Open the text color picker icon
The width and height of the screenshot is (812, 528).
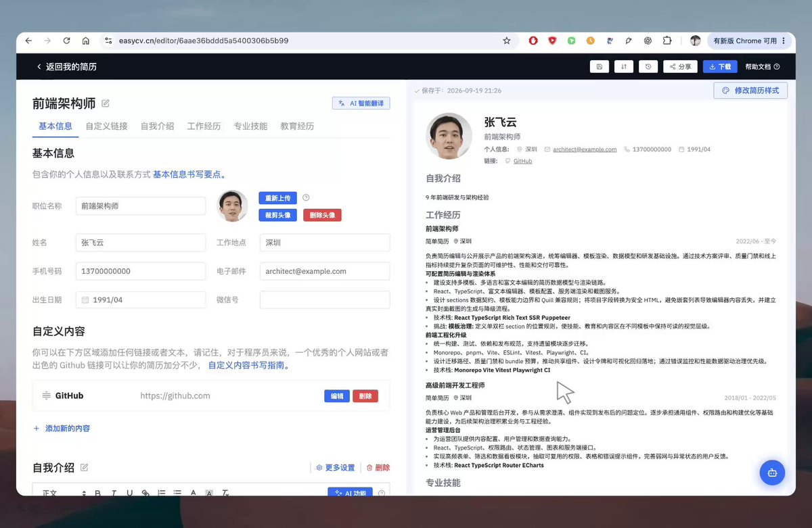point(193,493)
